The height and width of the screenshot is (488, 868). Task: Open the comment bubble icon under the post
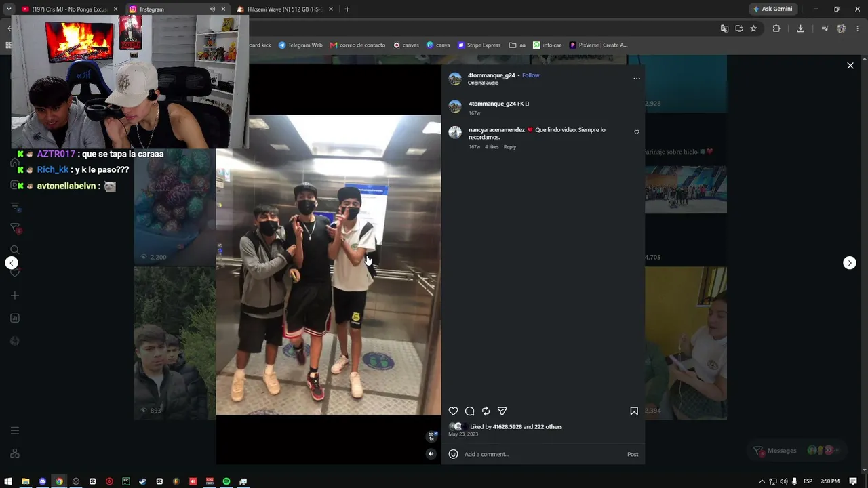469,411
